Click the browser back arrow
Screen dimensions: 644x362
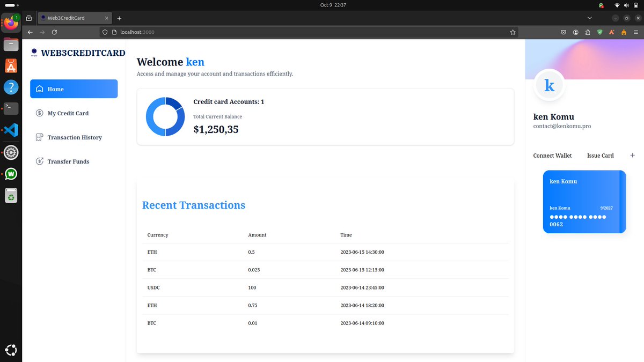coord(30,32)
